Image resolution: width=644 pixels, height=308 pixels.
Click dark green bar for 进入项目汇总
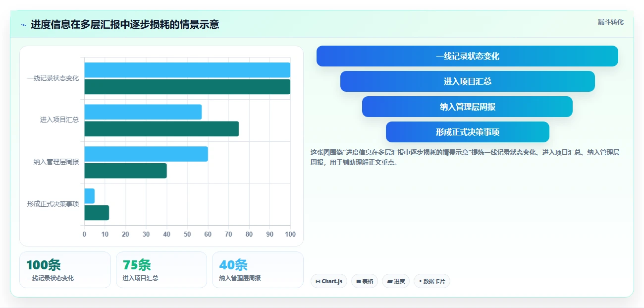pos(161,129)
